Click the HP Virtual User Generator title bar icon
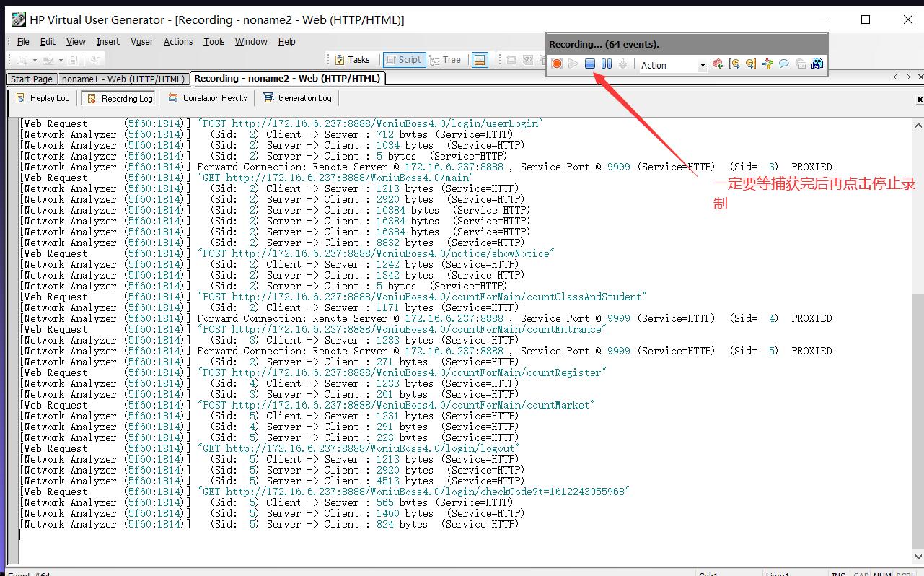 tap(19, 19)
